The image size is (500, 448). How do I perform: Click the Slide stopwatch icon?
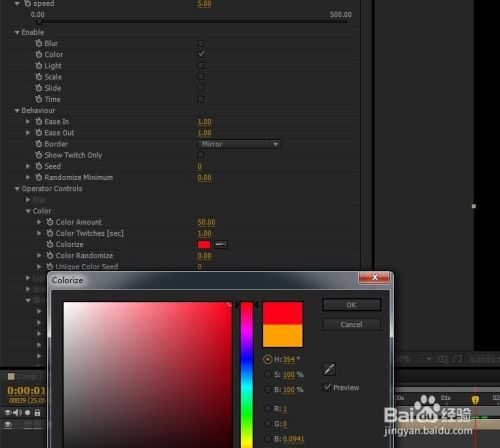coord(39,88)
